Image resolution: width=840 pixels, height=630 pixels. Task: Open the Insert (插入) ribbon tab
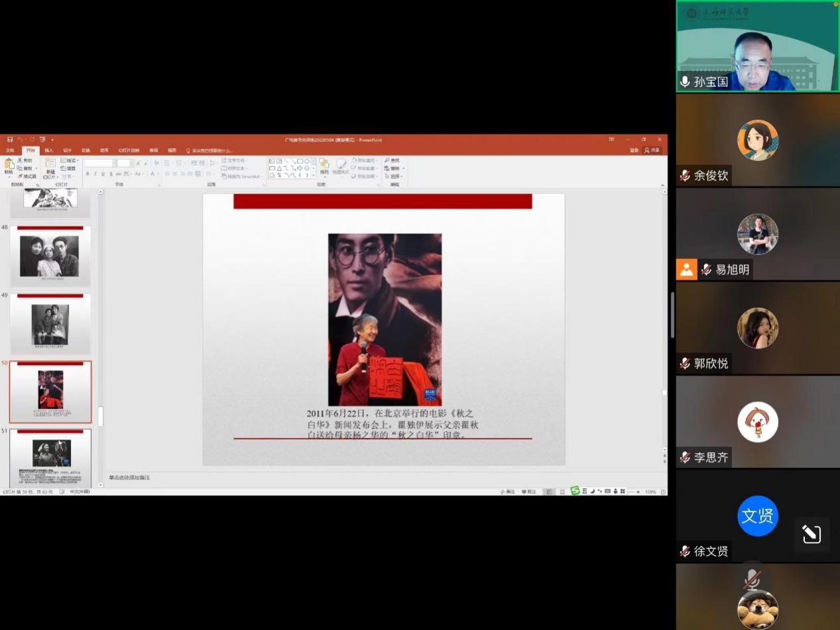48,150
